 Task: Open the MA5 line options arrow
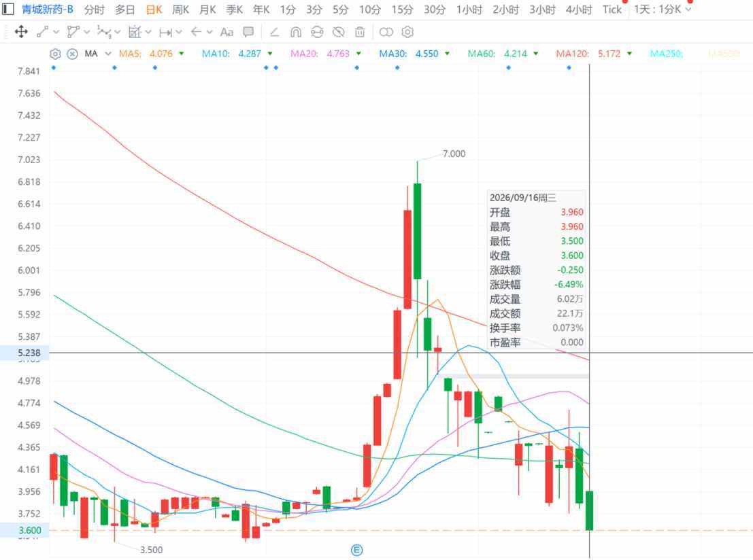coord(182,54)
